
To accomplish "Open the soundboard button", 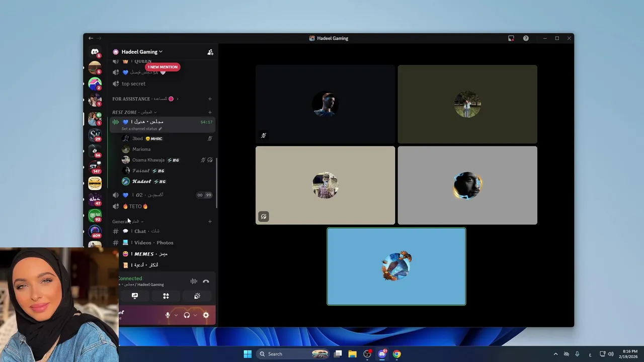I will pyautogui.click(x=197, y=296).
